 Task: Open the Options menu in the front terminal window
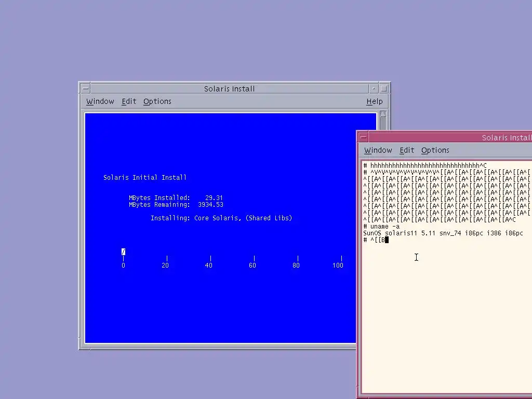[x=435, y=150]
